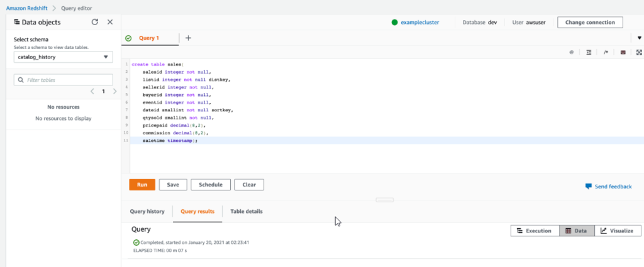Click the 'ELAPSED TIME: 00 m 07 s' text
Image resolution: width=644 pixels, height=267 pixels.
click(x=160, y=250)
